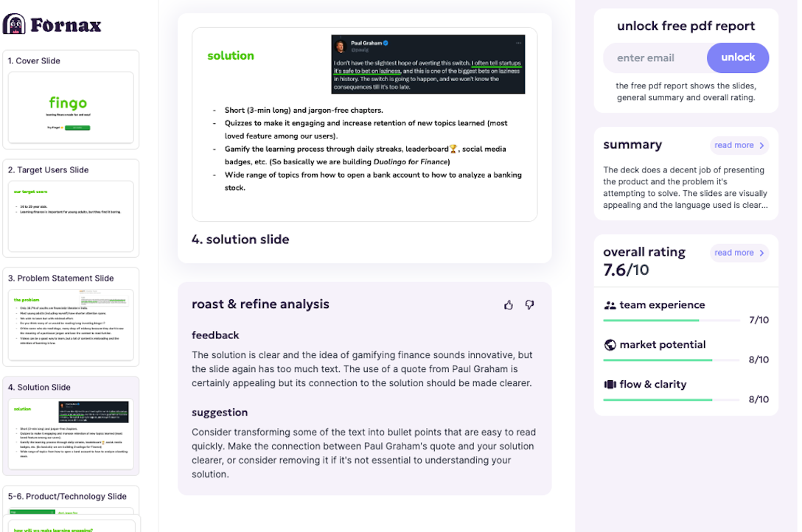
Task: Click the thumbs down feedback icon
Action: [x=529, y=305]
